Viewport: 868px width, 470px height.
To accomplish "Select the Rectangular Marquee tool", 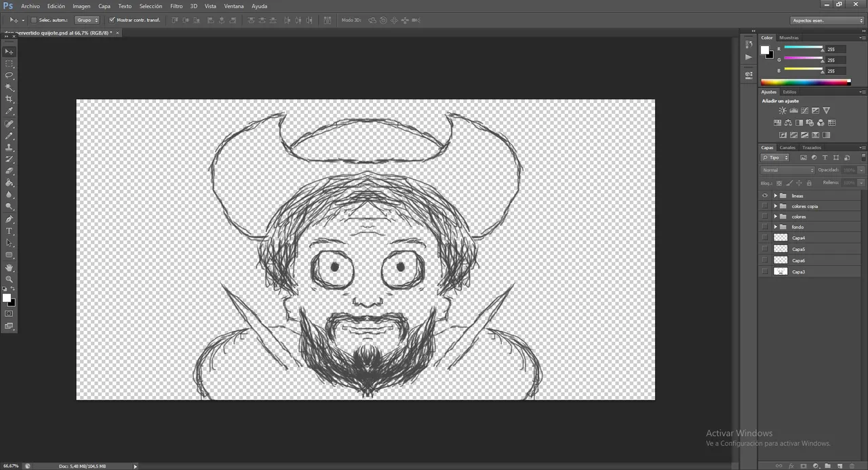I will coord(9,64).
